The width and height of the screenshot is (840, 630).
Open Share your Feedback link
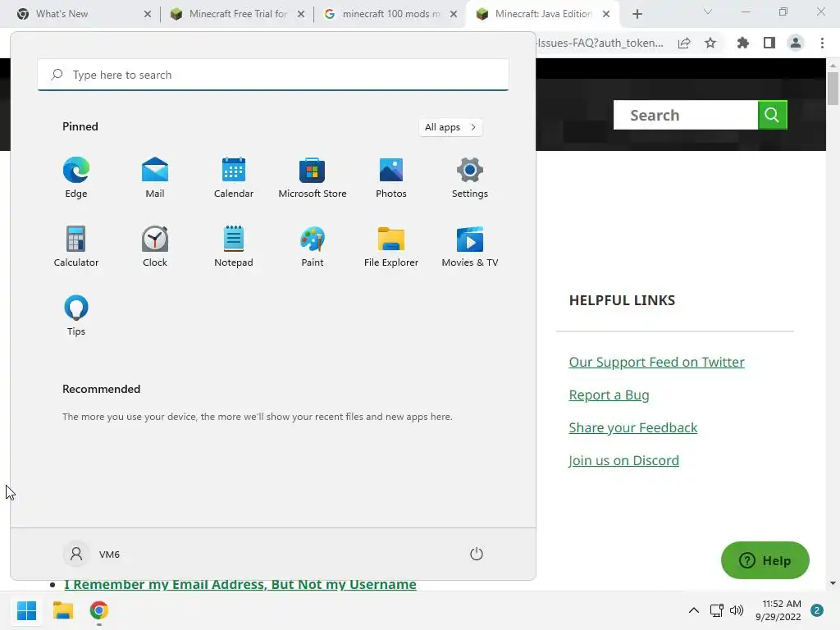click(x=633, y=427)
